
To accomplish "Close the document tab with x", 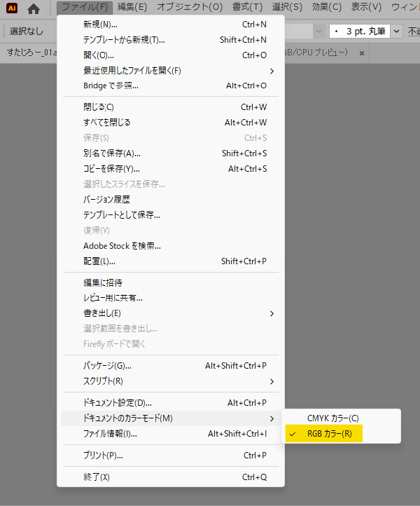I will click(x=362, y=53).
